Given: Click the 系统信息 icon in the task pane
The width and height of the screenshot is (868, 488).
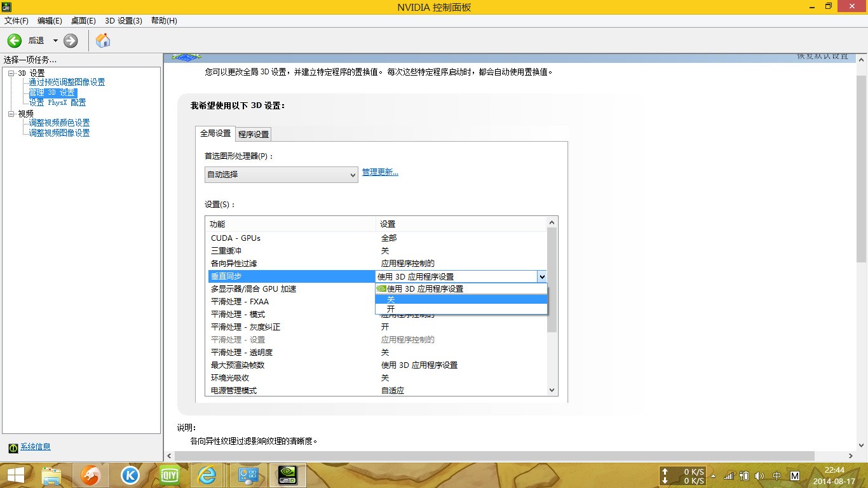Looking at the screenshot, I should point(13,447).
